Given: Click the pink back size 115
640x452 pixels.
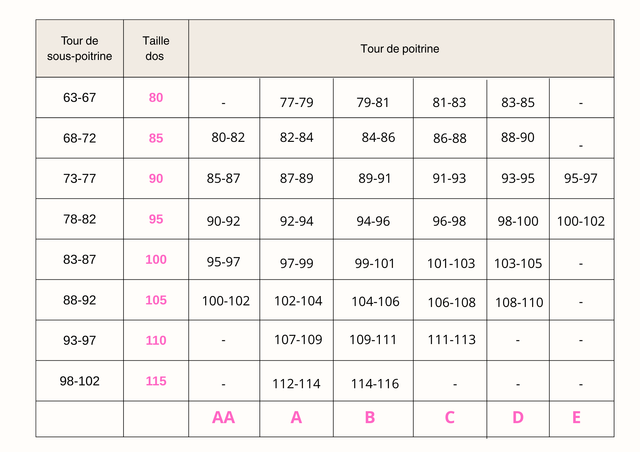Looking at the screenshot, I should 156,381.
